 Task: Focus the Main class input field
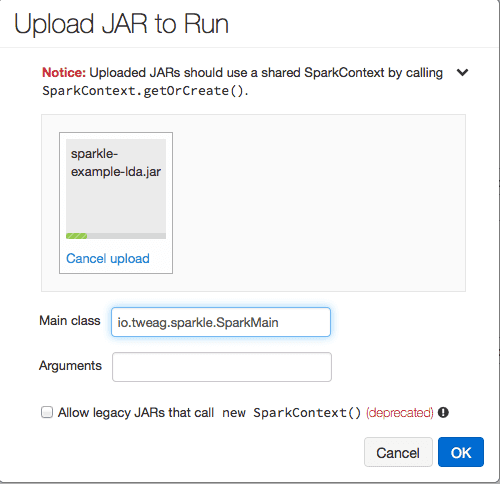click(x=221, y=322)
